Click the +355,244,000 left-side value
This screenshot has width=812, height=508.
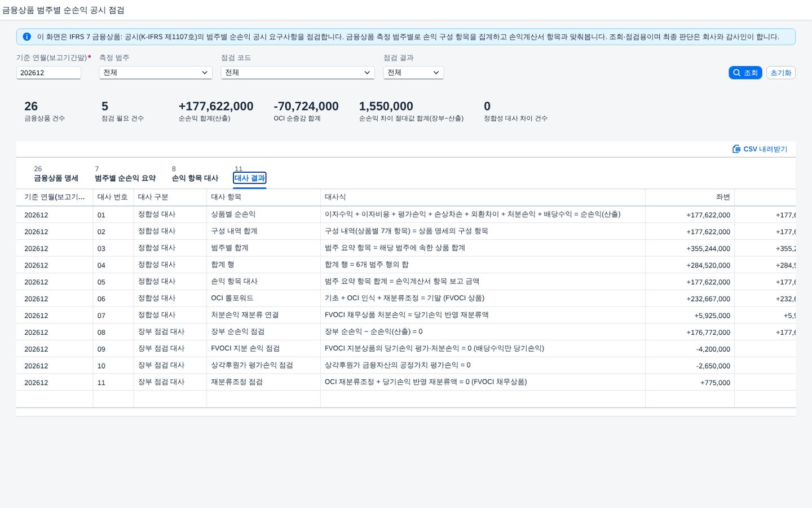(708, 248)
